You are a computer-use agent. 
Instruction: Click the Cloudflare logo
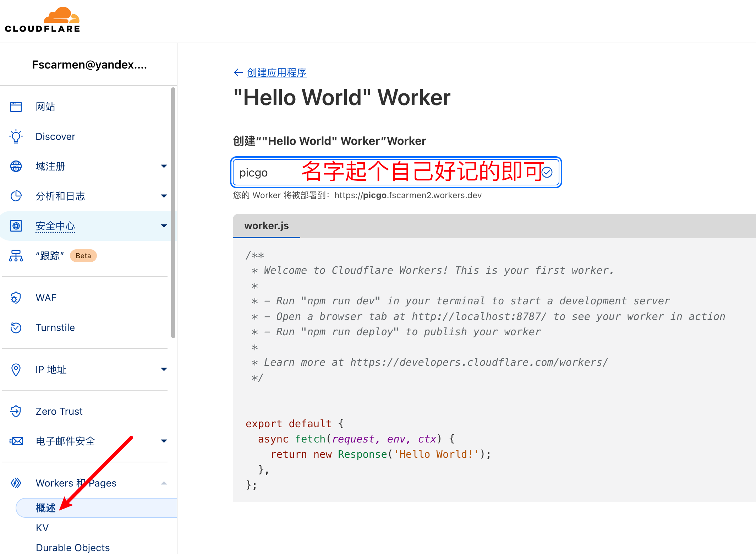[43, 20]
